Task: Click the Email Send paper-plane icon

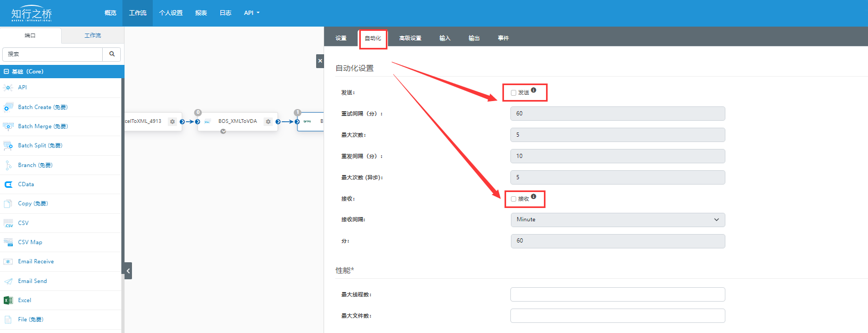Action: [x=8, y=281]
